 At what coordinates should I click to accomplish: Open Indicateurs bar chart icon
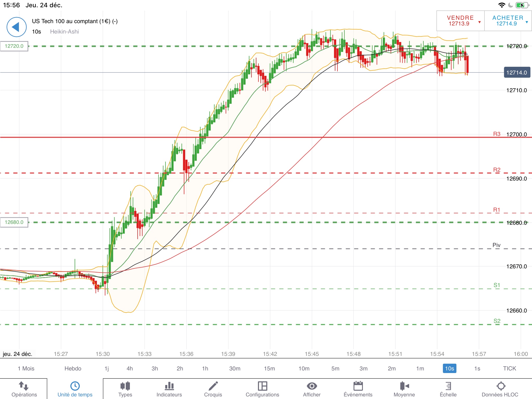(169, 386)
